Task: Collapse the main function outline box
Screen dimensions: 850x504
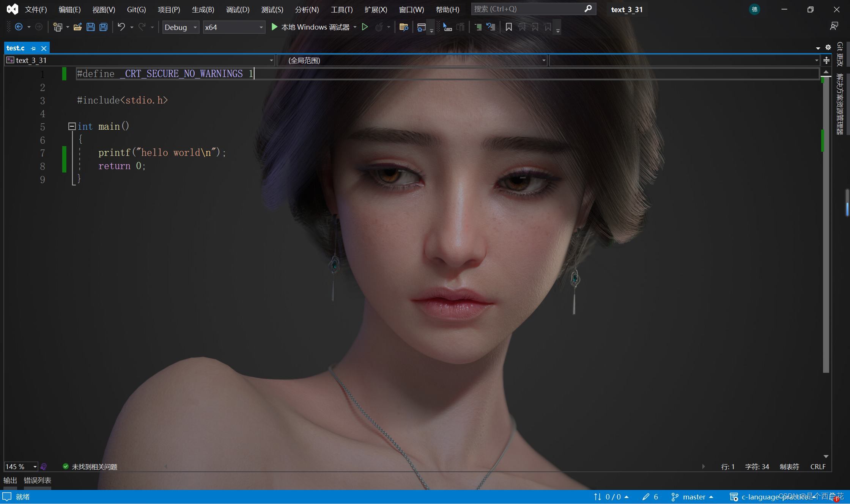Action: tap(72, 126)
